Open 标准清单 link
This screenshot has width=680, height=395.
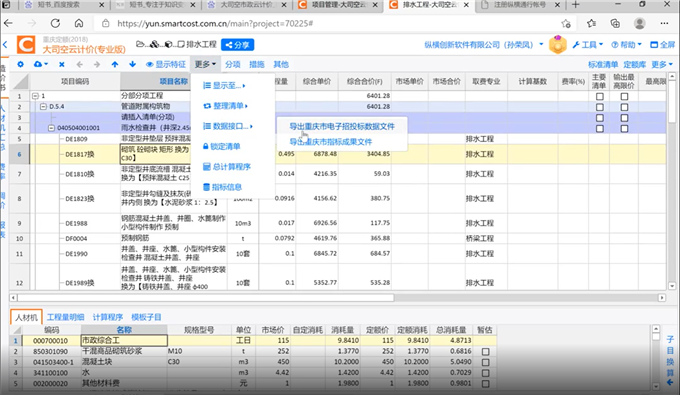(x=603, y=65)
